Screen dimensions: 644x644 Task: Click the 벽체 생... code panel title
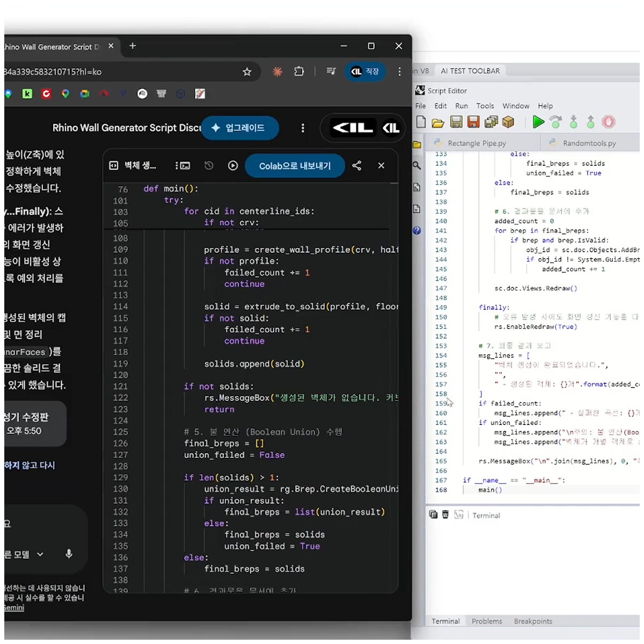[140, 166]
